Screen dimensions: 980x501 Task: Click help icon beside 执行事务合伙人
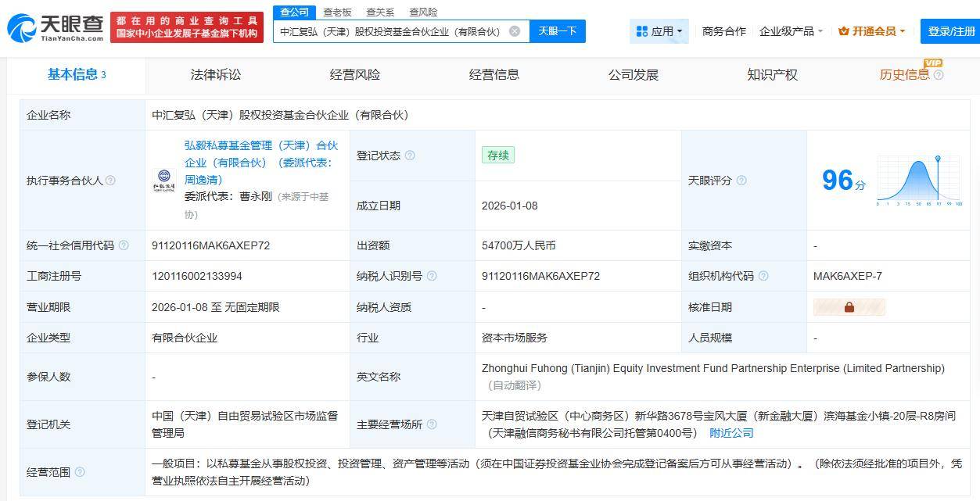coord(110,181)
